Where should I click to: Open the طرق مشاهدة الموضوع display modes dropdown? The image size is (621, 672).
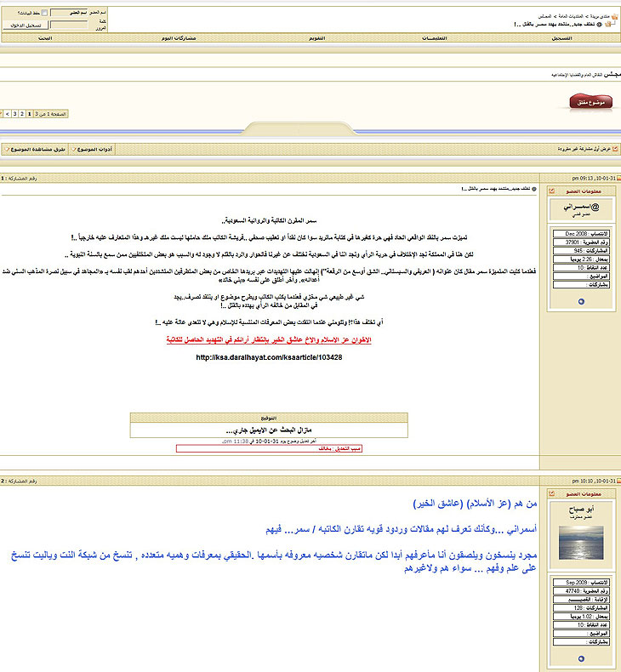coord(36,149)
